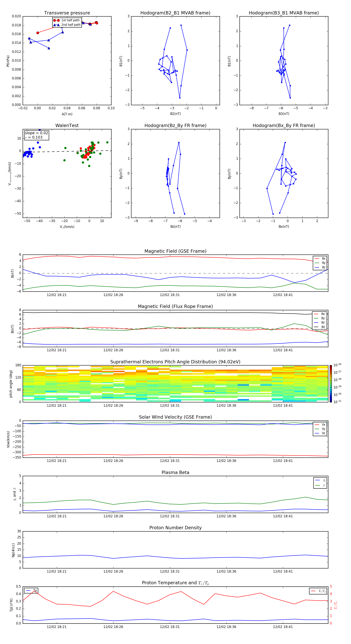Click the βp legend entry in Plasma Beta plot

320,480
